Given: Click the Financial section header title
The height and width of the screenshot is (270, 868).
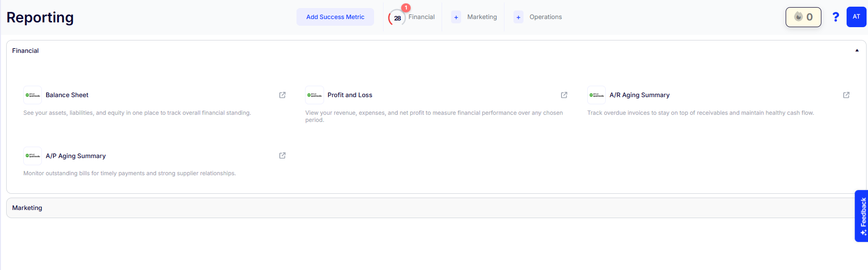Looking at the screenshot, I should tap(26, 50).
